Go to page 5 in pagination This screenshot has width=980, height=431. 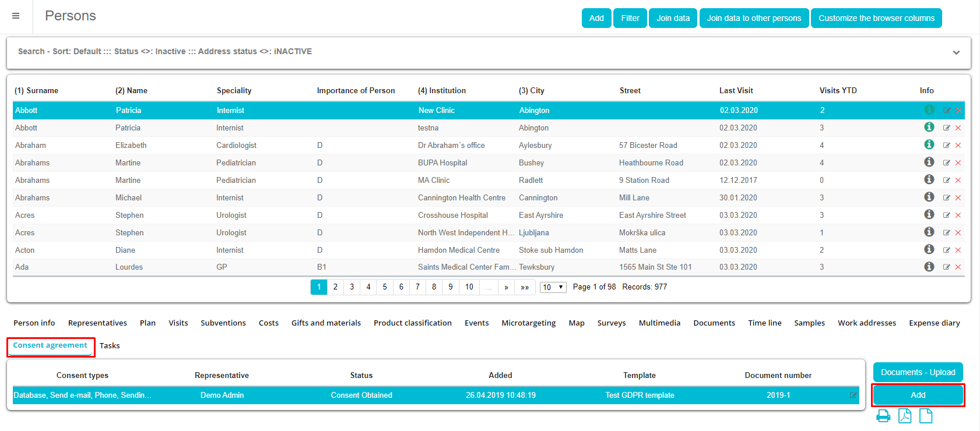(x=385, y=287)
